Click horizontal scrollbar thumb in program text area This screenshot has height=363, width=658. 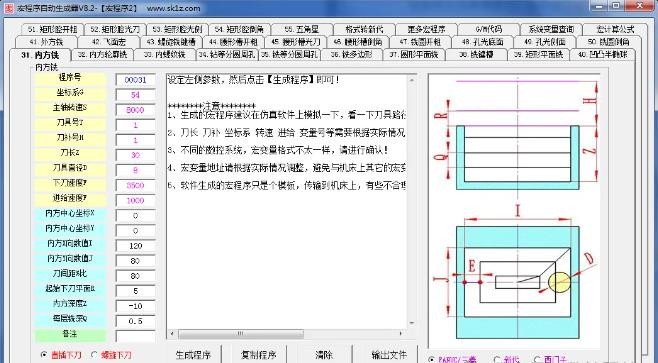pyautogui.click(x=241, y=334)
